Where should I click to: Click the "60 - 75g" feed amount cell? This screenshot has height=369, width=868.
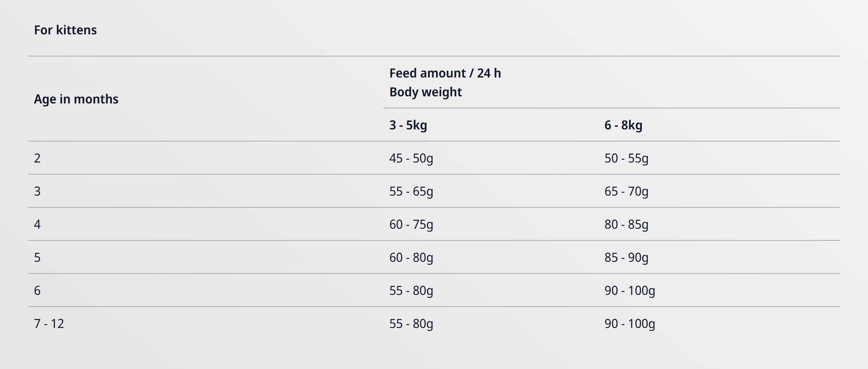pos(411,224)
